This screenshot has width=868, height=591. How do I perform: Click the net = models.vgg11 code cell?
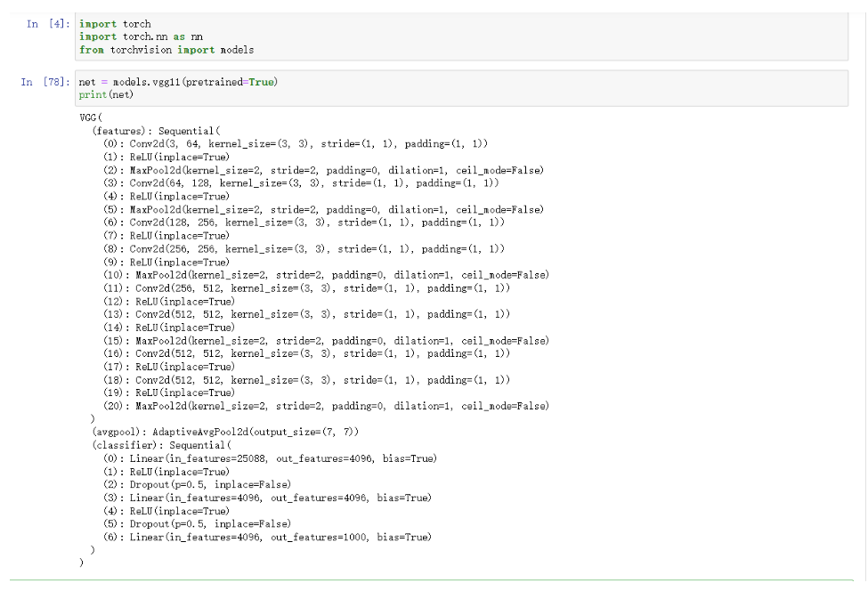tap(462, 88)
